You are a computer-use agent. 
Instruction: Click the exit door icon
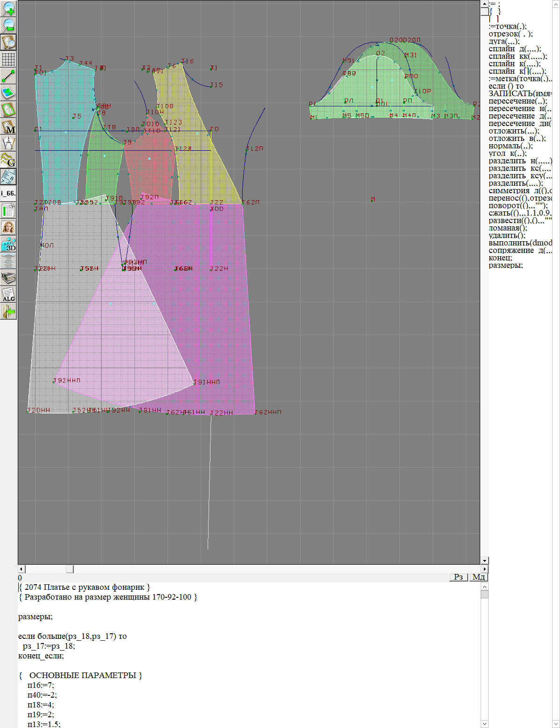(x=8, y=311)
